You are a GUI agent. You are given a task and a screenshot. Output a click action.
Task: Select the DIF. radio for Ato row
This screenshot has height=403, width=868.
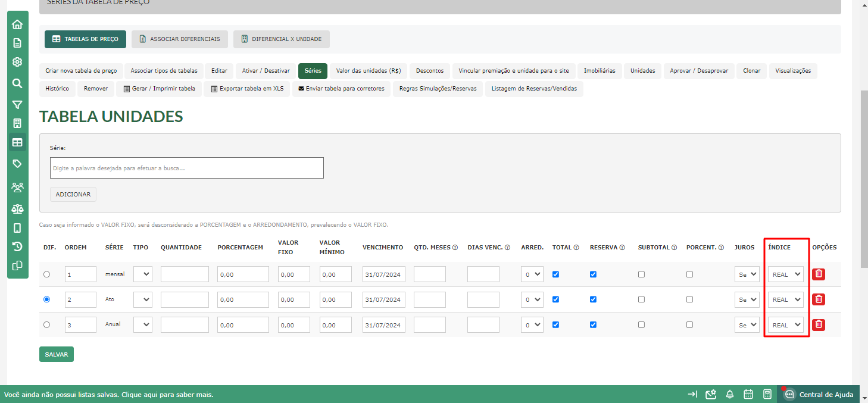click(x=47, y=299)
